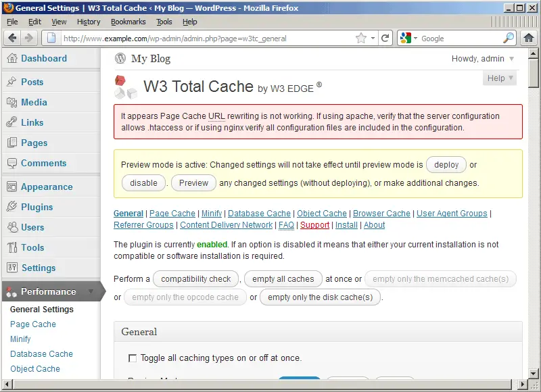Open the About link
The image size is (541, 392).
click(374, 225)
